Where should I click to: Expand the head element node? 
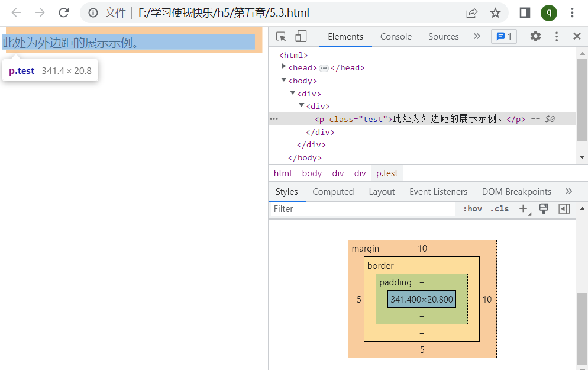[x=284, y=67]
